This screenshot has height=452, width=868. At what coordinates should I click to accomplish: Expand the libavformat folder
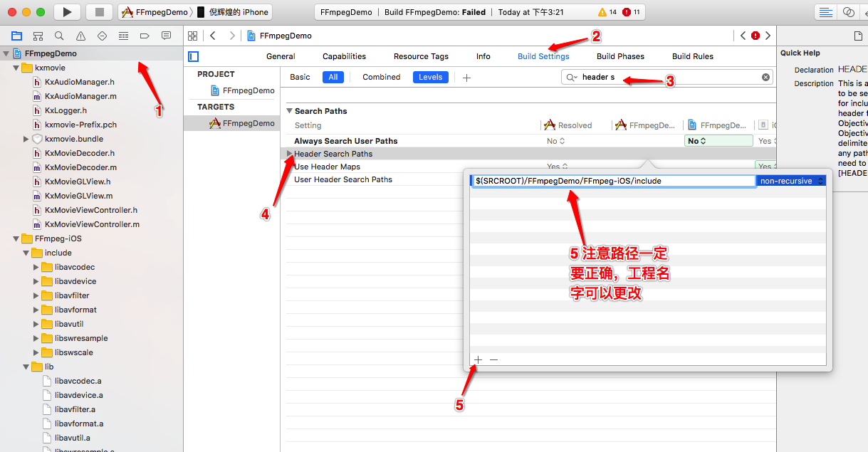click(36, 310)
